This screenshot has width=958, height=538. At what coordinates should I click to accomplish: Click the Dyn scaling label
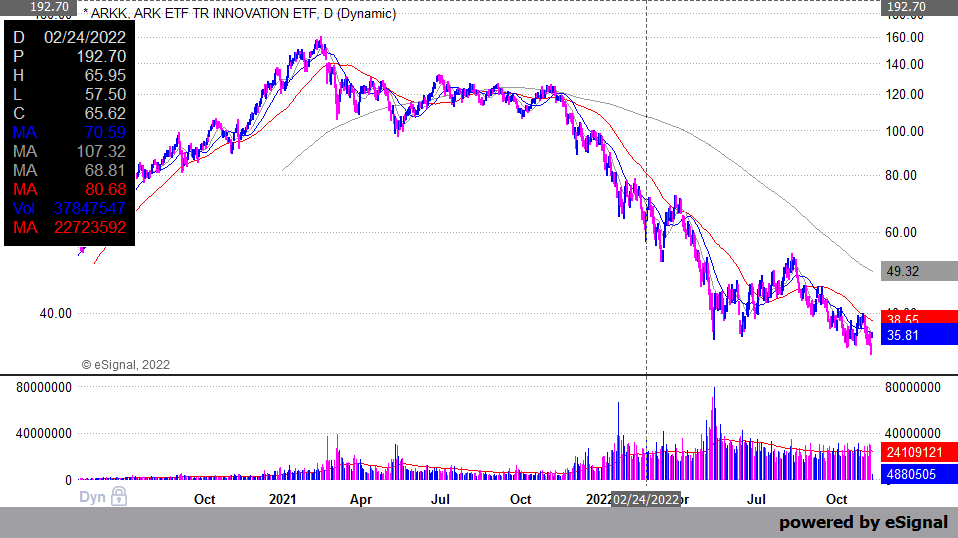[92, 497]
